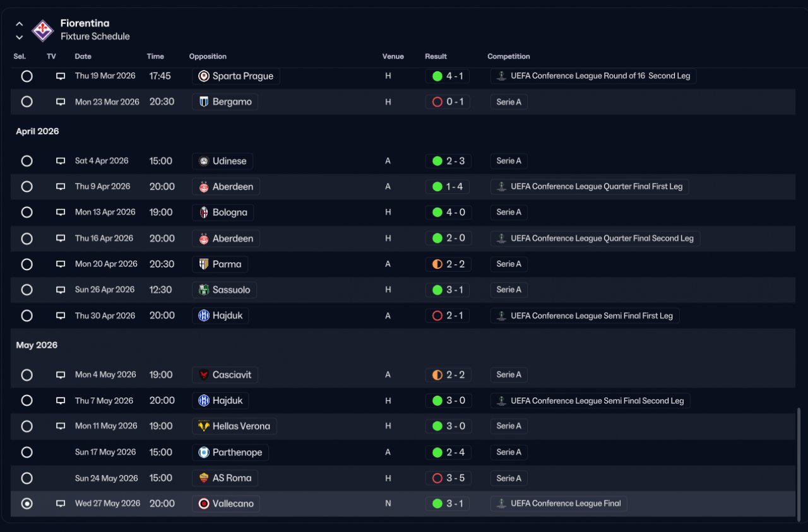Click the Fiorentina club crest icon
Image resolution: width=808 pixels, height=532 pixels.
(43, 30)
